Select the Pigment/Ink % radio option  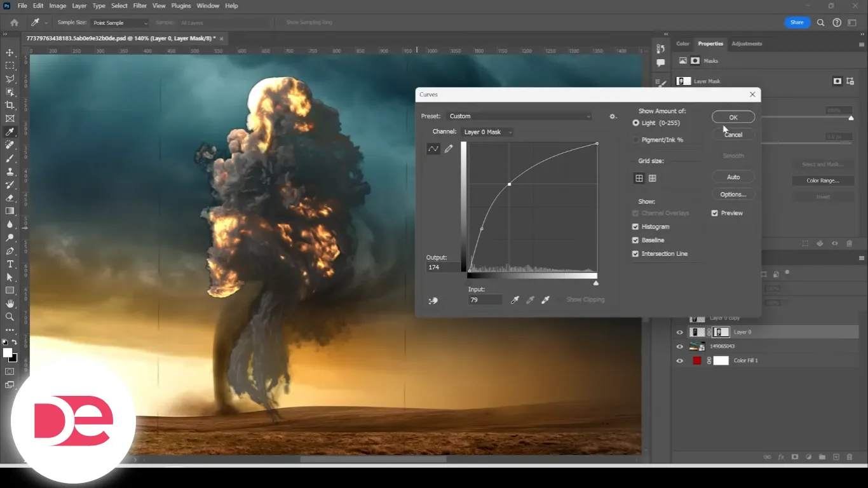(636, 140)
